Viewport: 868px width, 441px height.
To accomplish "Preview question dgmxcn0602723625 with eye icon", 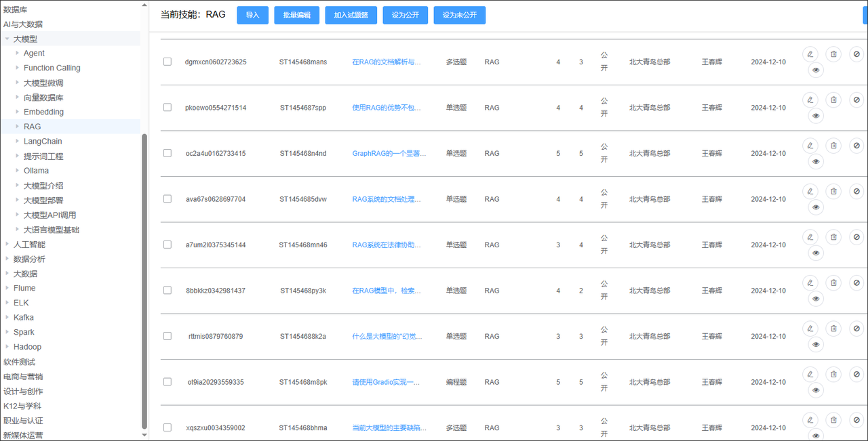I will click(816, 70).
